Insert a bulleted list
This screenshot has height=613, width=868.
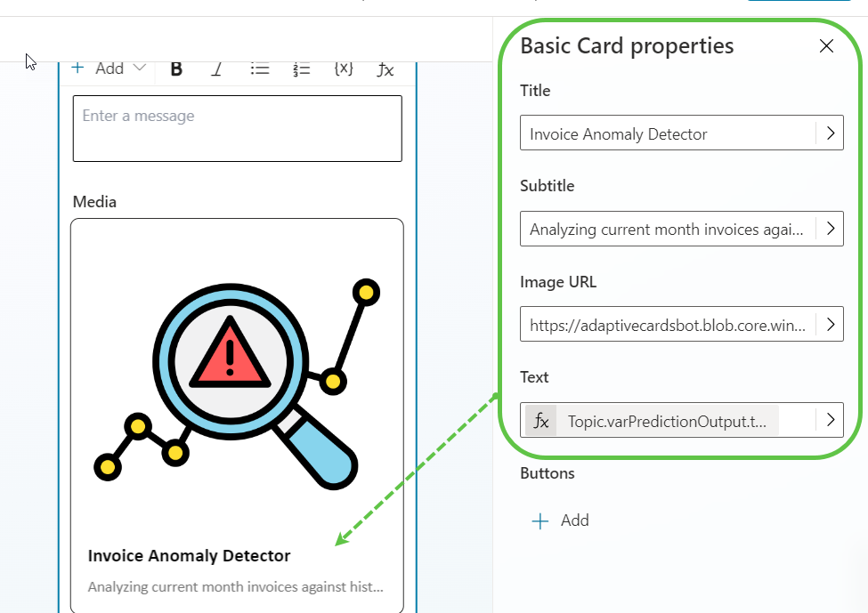259,68
